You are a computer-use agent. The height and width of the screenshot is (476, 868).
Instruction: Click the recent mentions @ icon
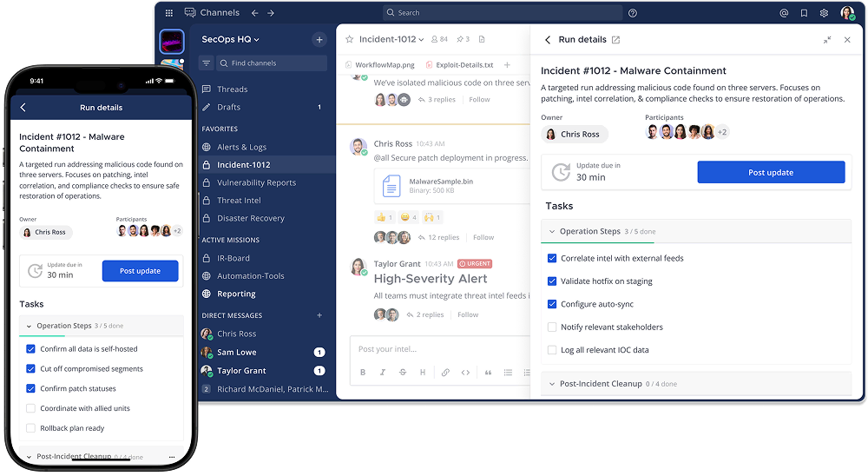[x=784, y=13]
